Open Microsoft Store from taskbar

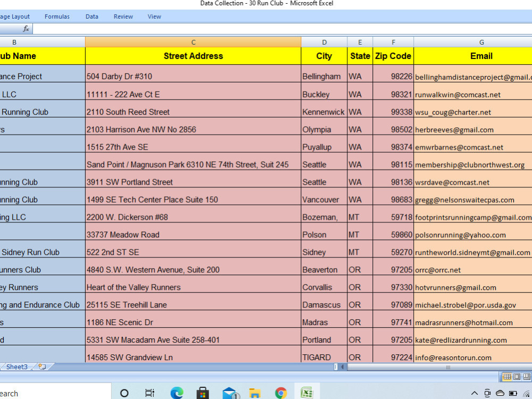[x=203, y=393]
